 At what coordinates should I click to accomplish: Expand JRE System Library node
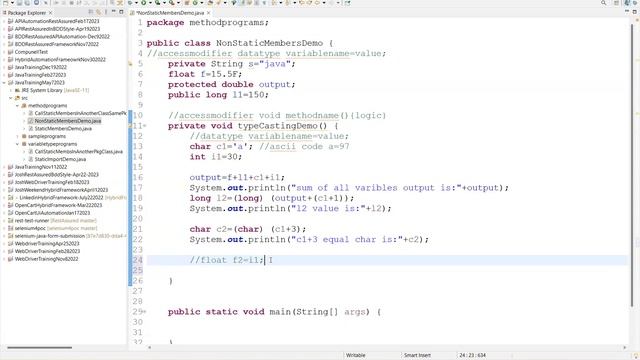(11, 90)
